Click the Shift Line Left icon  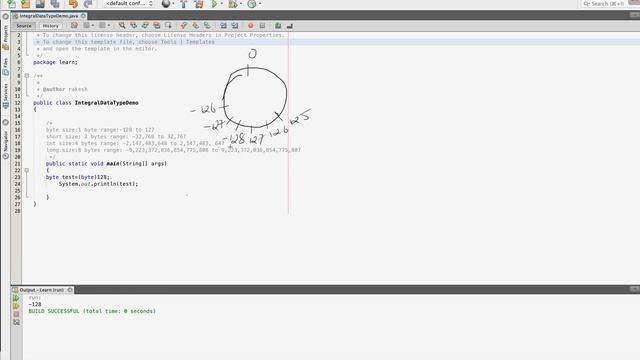tap(223, 26)
